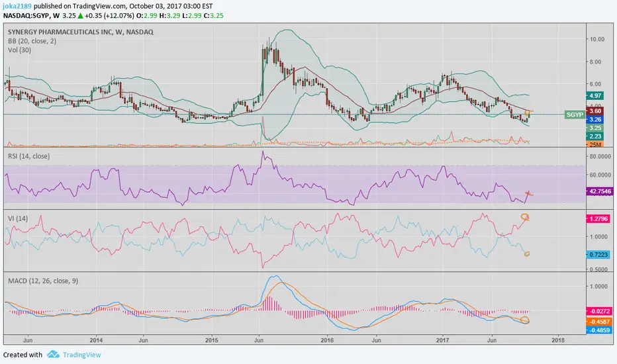Screen dimensions: 617x364
Task: Click the 1.2796 VI pink value tag
Action: coord(598,219)
